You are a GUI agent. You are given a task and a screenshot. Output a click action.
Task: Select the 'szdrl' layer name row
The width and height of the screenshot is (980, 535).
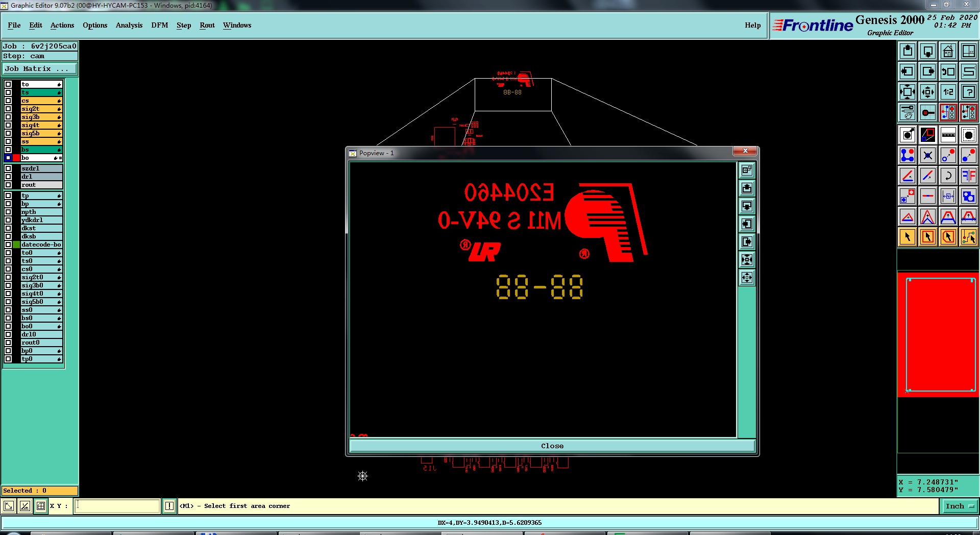pos(41,168)
